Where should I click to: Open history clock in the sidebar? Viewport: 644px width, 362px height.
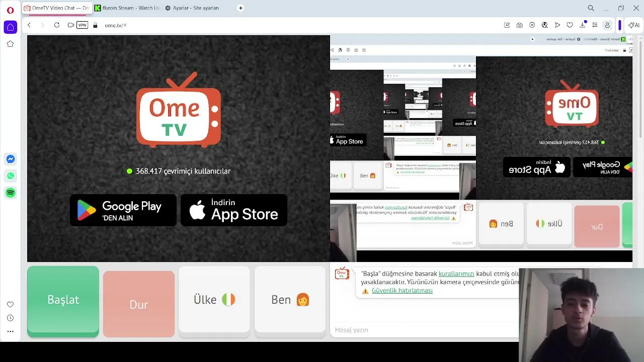10,318
